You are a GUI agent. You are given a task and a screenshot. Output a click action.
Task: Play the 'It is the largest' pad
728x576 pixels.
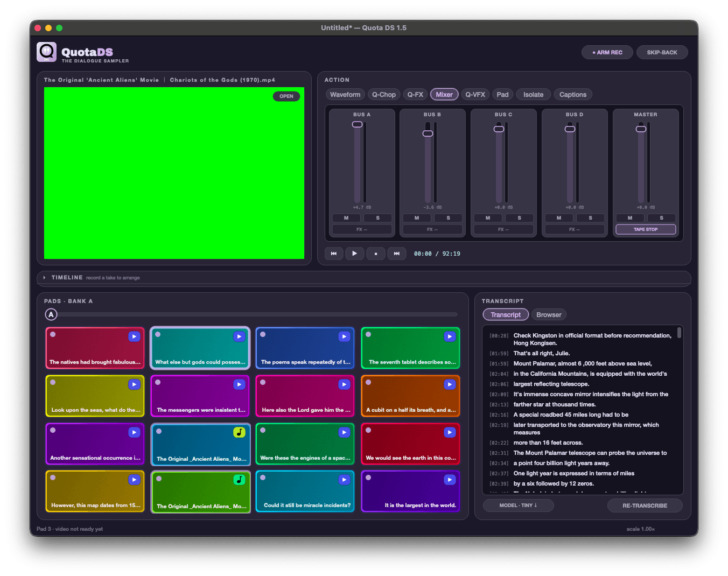450,480
